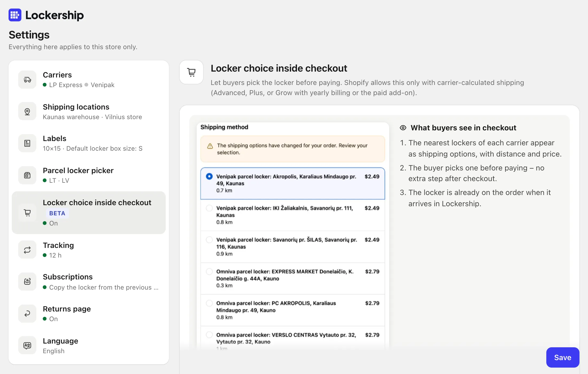Open the Carriers truck icon
This screenshot has width=588, height=374.
tap(27, 80)
